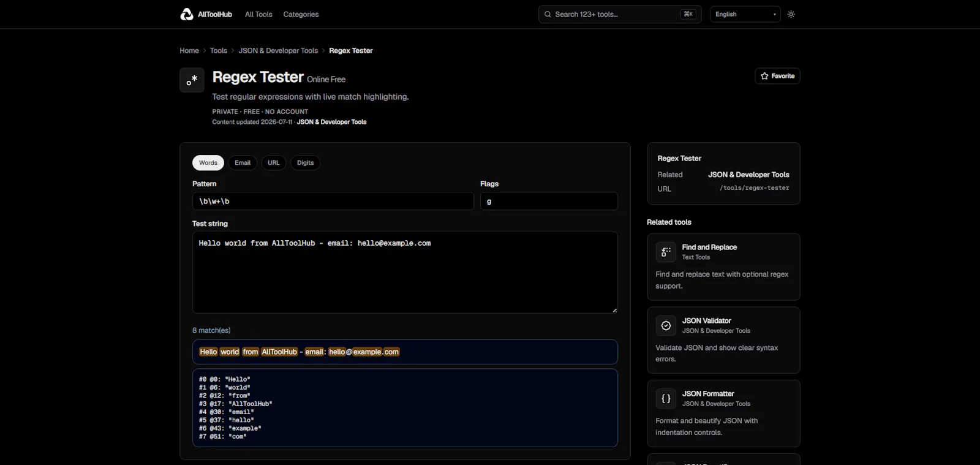Select the Email preset chip

click(x=243, y=162)
